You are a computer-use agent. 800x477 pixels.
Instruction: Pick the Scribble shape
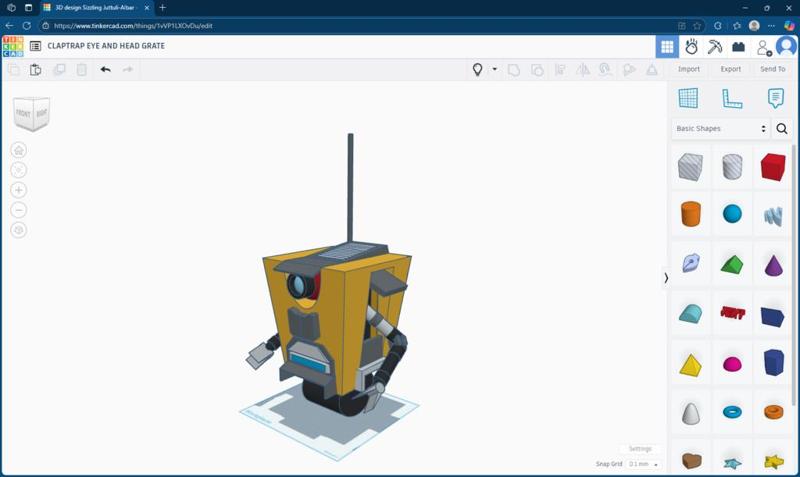coord(773,216)
